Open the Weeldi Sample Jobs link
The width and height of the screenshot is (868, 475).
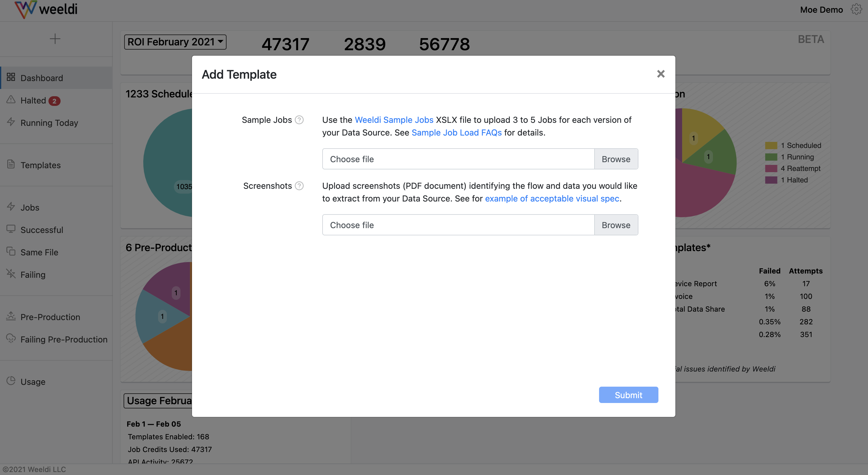tap(393, 120)
